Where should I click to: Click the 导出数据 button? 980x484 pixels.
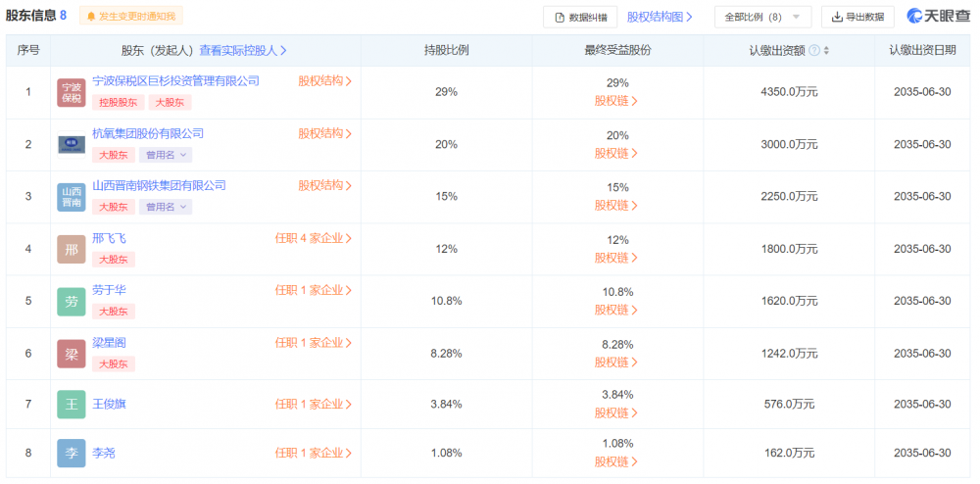[x=857, y=17]
